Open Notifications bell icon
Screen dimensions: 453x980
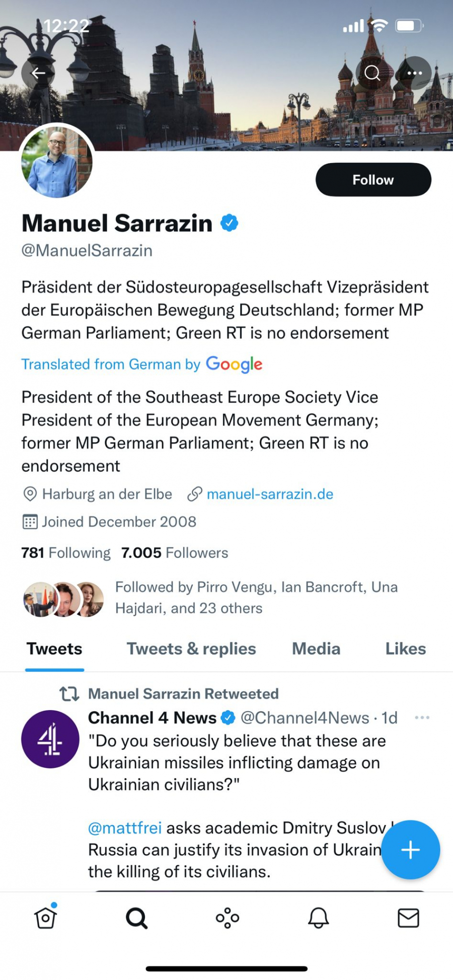pos(318,918)
